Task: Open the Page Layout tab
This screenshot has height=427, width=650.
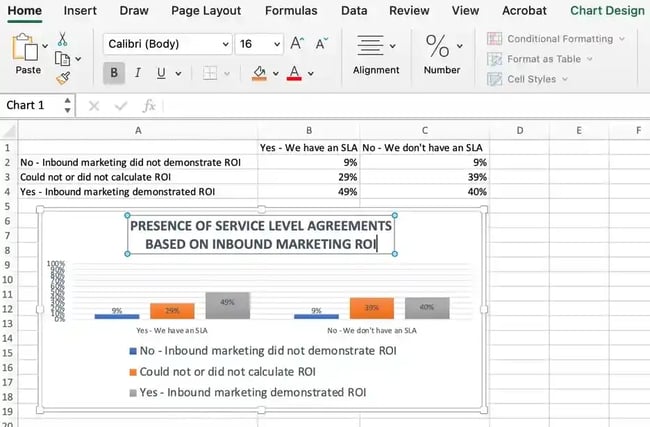Action: [206, 11]
